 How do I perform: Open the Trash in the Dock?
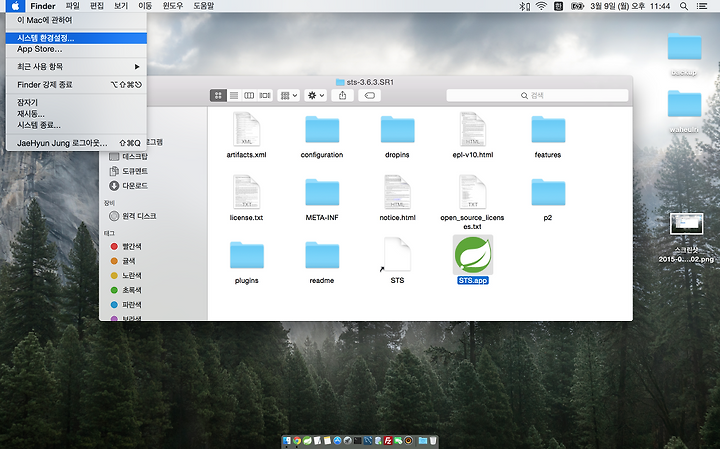coord(433,441)
